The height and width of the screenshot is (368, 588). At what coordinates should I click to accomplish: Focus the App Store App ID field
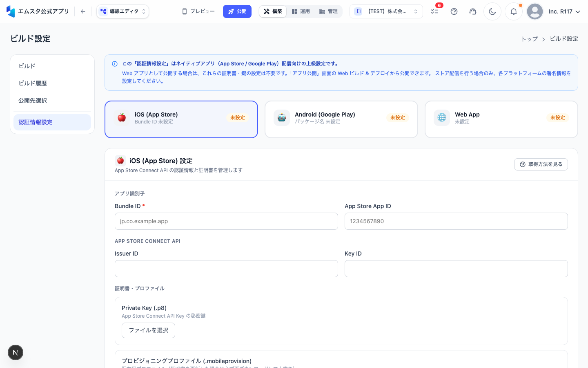456,221
